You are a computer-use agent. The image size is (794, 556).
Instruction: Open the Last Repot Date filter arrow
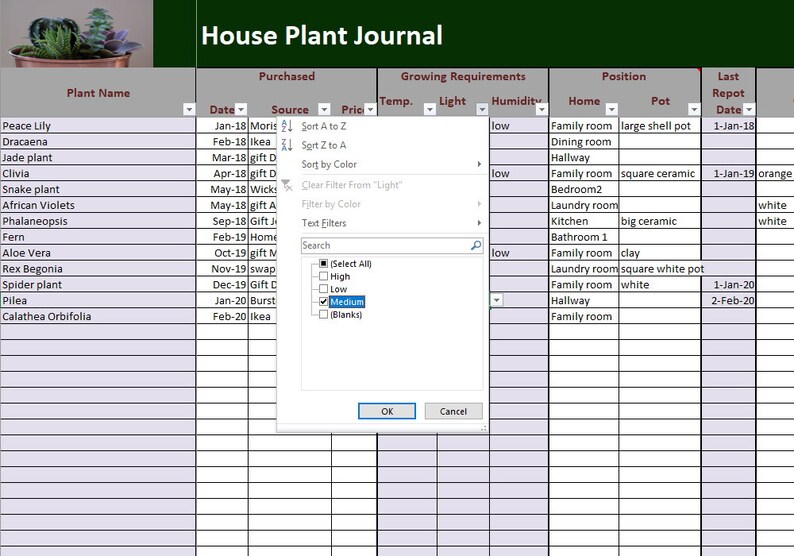[749, 109]
